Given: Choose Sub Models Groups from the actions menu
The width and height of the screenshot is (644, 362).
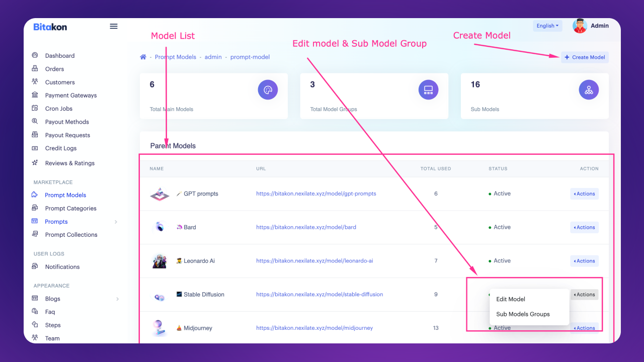Looking at the screenshot, I should pos(523,314).
